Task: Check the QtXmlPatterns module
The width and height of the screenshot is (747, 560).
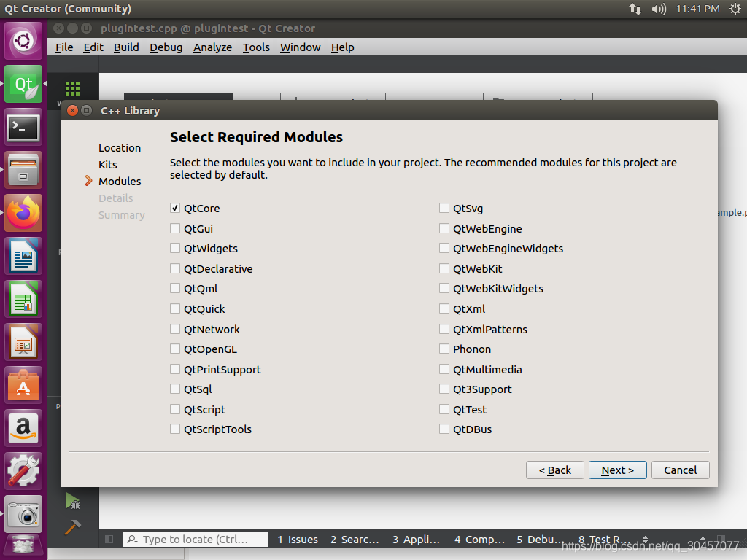Action: click(x=444, y=329)
